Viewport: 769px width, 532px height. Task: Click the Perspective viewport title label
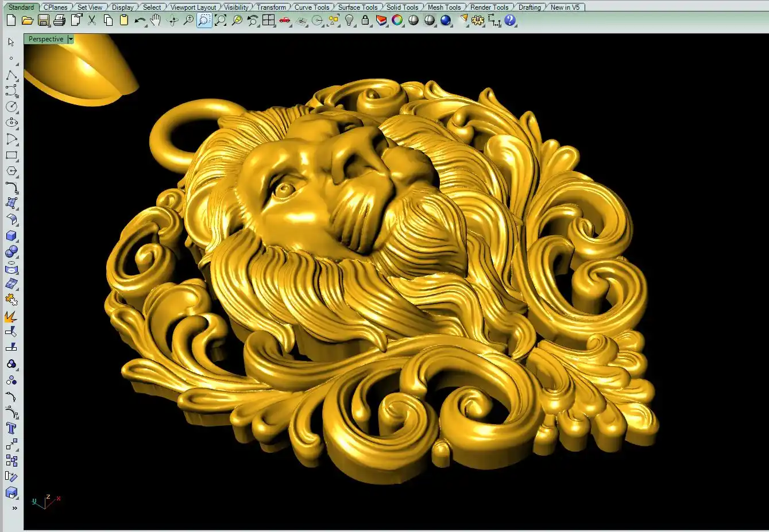(x=46, y=39)
